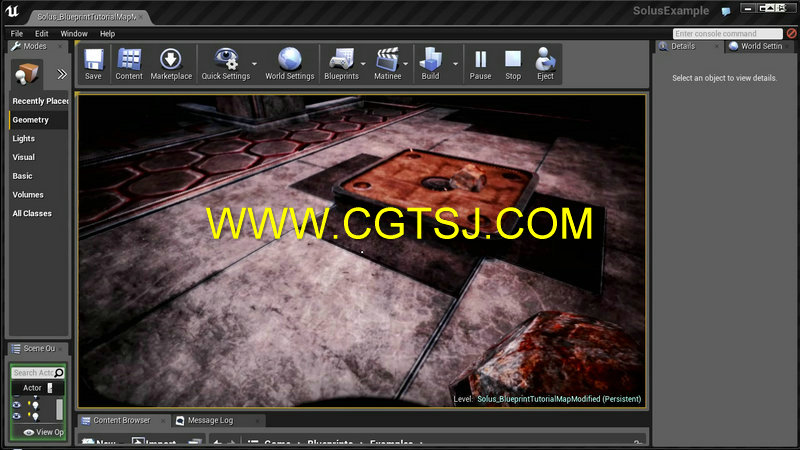This screenshot has height=450, width=800.
Task: Click the magnifier icon in Search Actors
Action: (x=59, y=373)
